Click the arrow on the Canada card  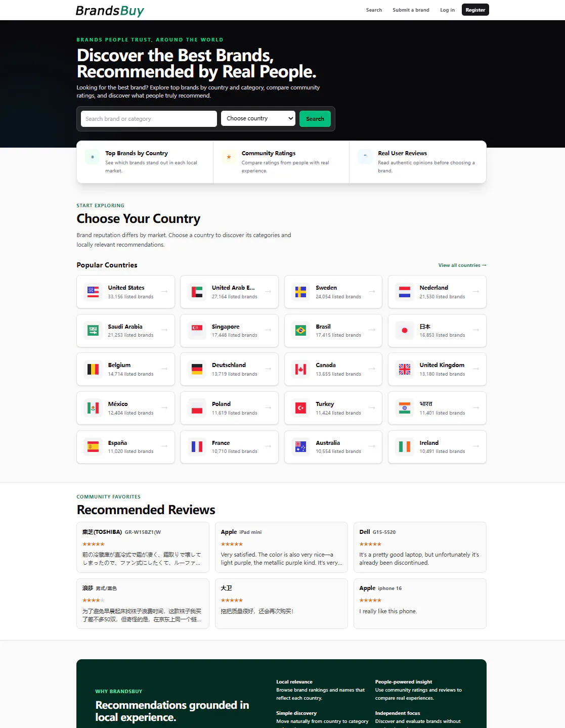pos(372,369)
